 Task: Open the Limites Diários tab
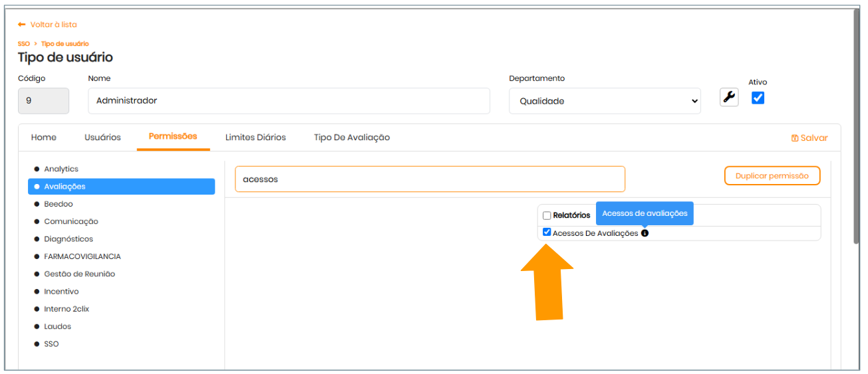click(255, 138)
